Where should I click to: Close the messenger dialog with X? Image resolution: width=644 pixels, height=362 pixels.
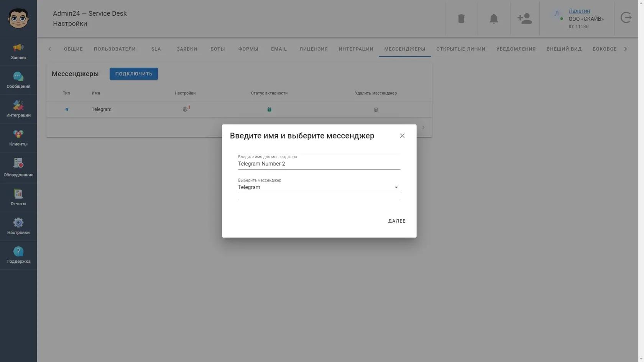pos(402,136)
